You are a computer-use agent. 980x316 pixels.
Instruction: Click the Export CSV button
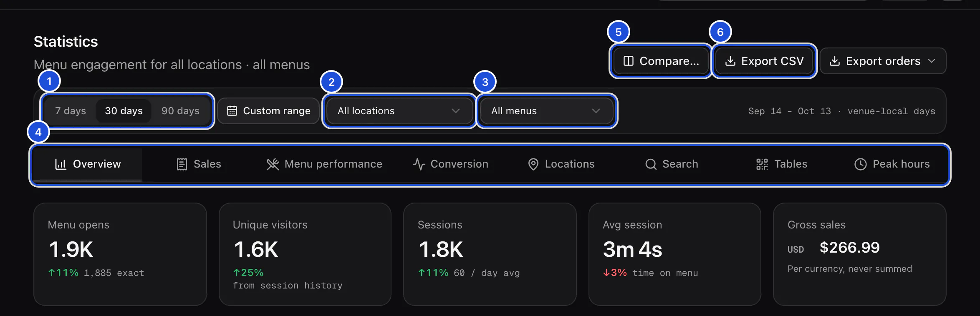point(764,61)
